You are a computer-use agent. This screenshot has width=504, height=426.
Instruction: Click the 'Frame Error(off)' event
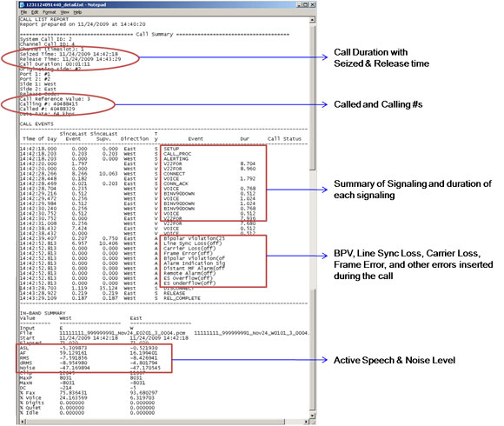(188, 253)
